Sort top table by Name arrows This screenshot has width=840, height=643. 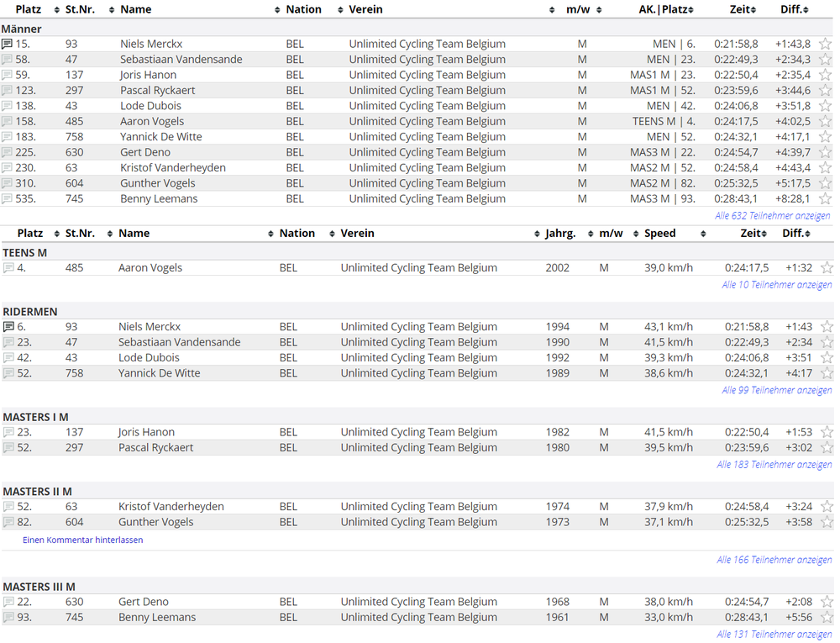click(277, 10)
